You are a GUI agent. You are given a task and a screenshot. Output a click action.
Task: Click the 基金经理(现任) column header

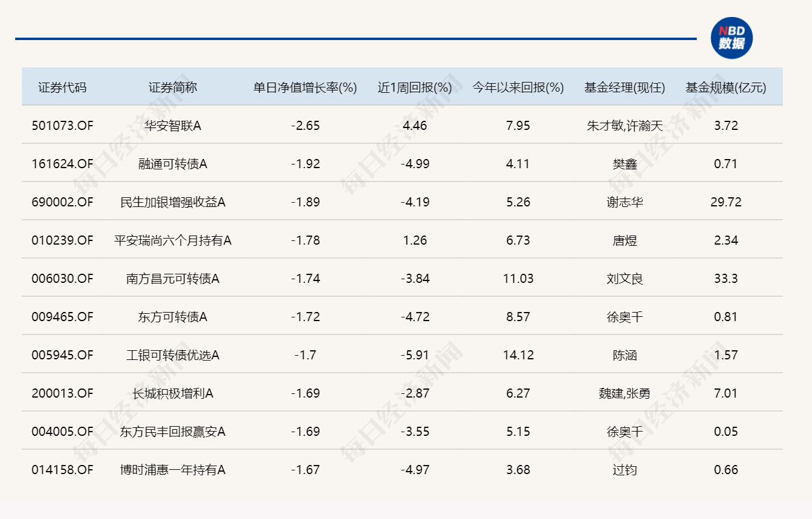[624, 87]
